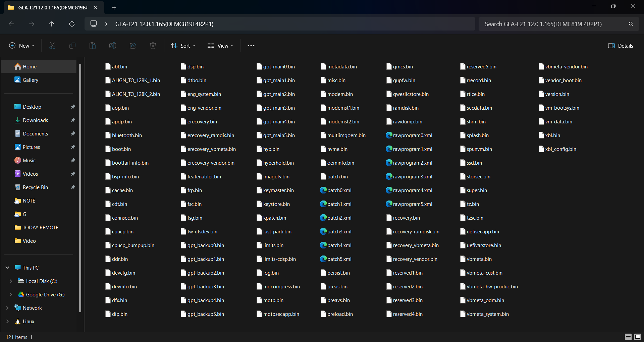Click the Rename icon in toolbar
The height and width of the screenshot is (342, 644).
[x=113, y=46]
